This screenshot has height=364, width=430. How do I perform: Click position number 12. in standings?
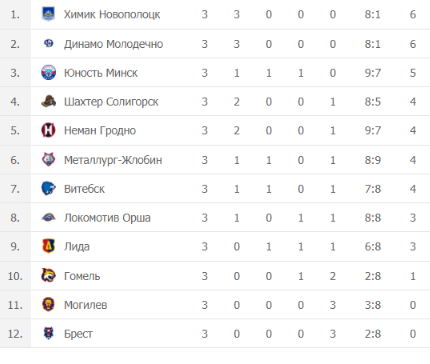15,334
